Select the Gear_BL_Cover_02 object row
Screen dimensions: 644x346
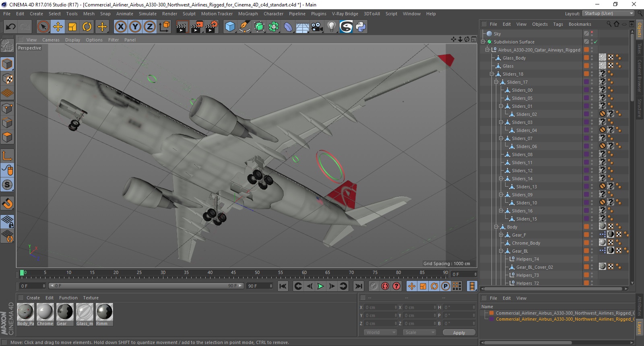coord(535,267)
